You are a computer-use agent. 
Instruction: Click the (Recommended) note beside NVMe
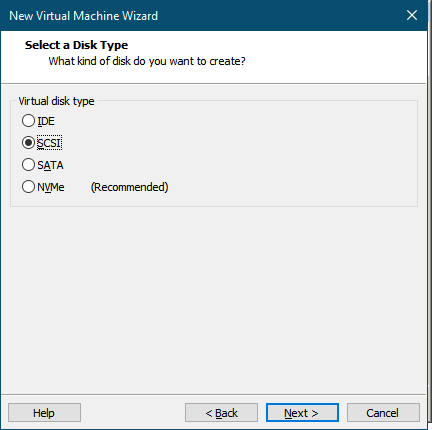pos(130,187)
